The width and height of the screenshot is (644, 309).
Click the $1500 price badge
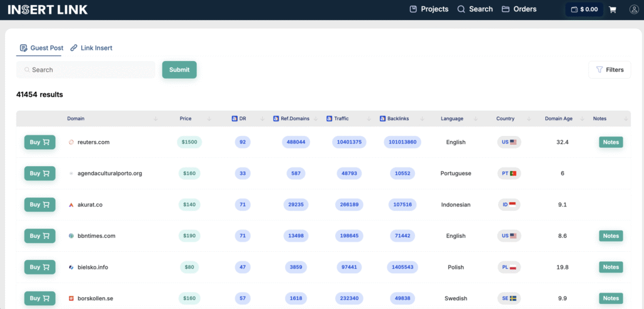pyautogui.click(x=189, y=142)
